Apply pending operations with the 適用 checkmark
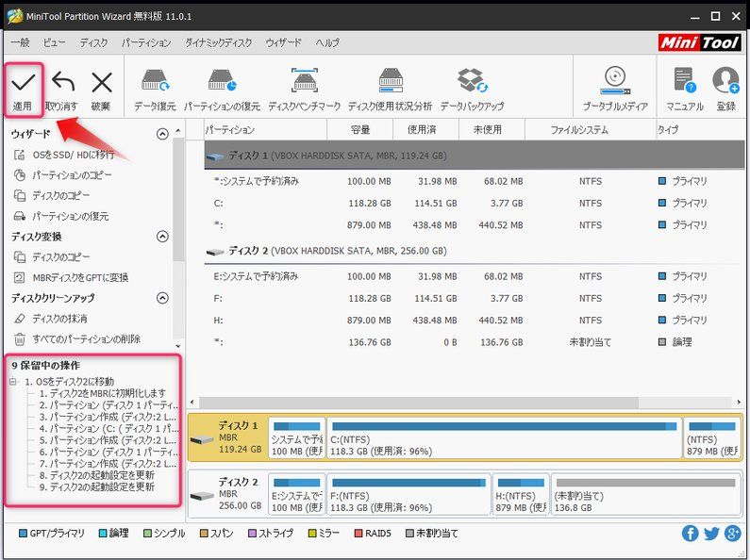 coord(23,90)
